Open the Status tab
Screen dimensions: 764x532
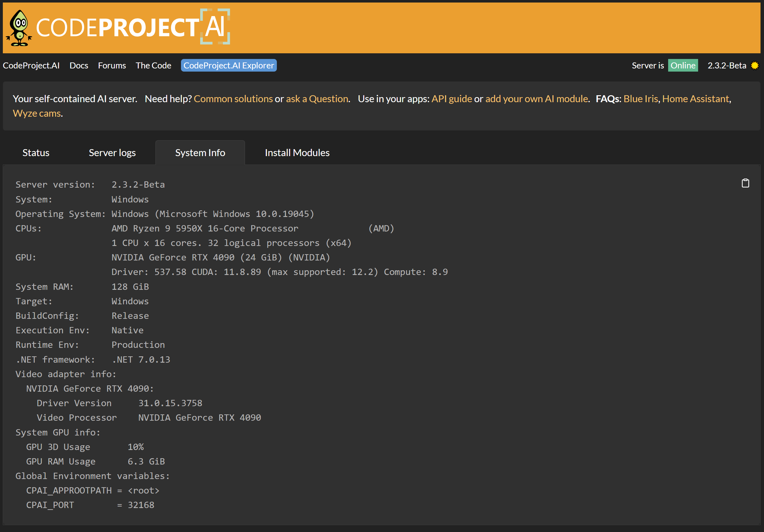tap(36, 153)
